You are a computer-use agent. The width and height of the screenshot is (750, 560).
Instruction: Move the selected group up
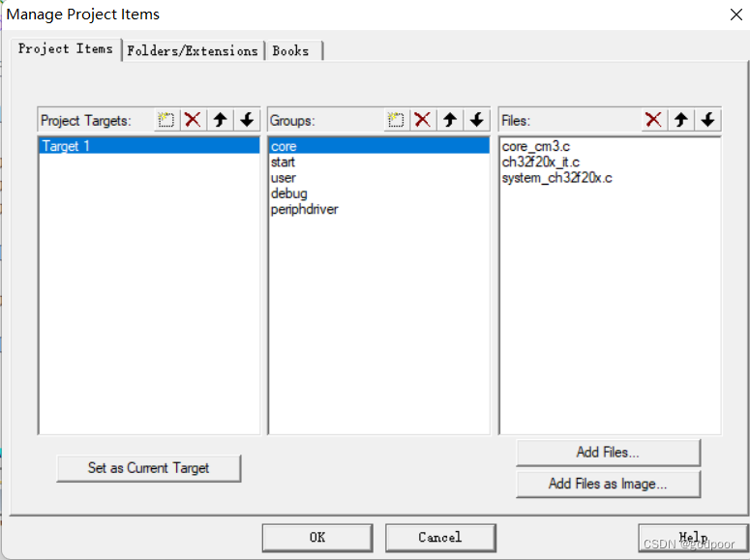[450, 120]
